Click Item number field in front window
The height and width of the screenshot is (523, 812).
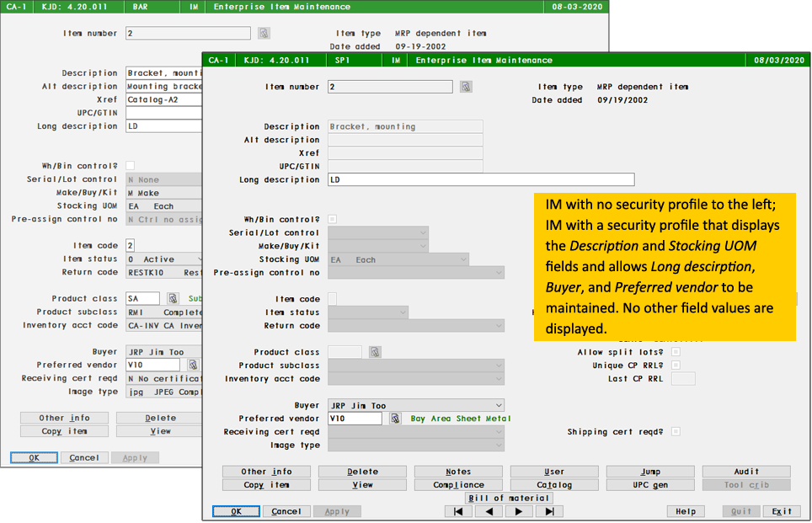[391, 87]
